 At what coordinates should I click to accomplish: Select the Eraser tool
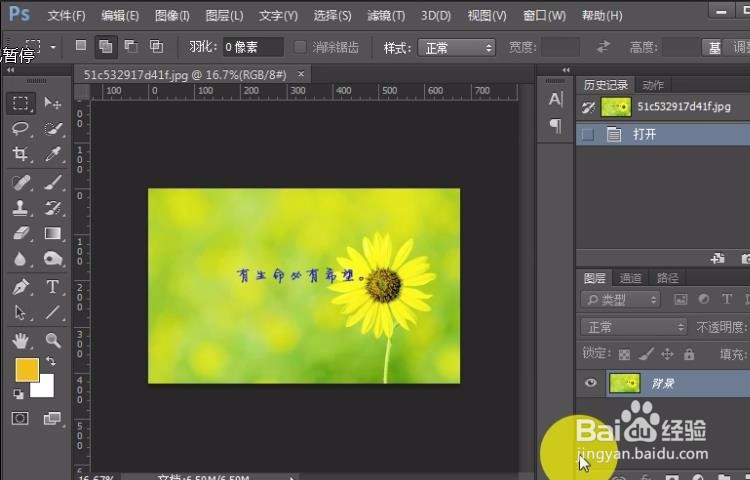point(20,233)
